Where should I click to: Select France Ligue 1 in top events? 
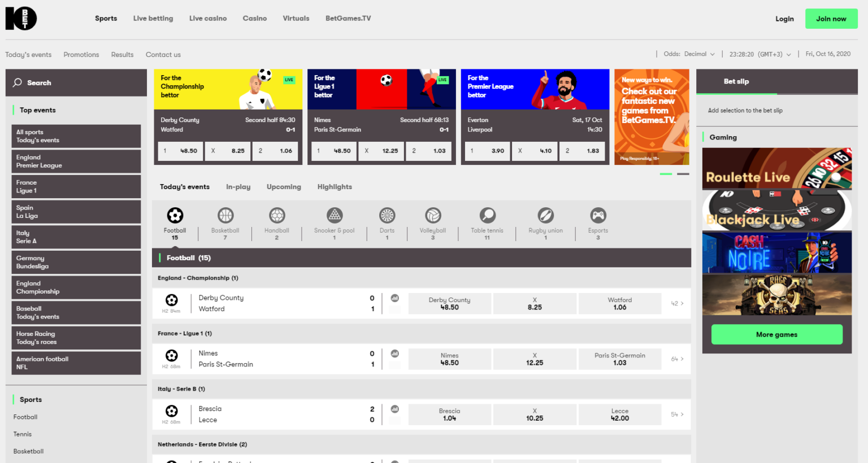pos(76,186)
